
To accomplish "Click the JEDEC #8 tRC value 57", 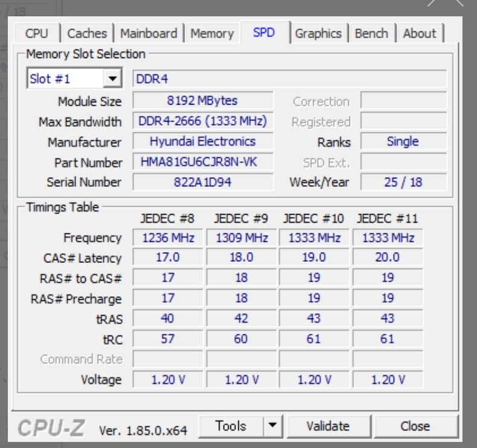I will 168,339.
